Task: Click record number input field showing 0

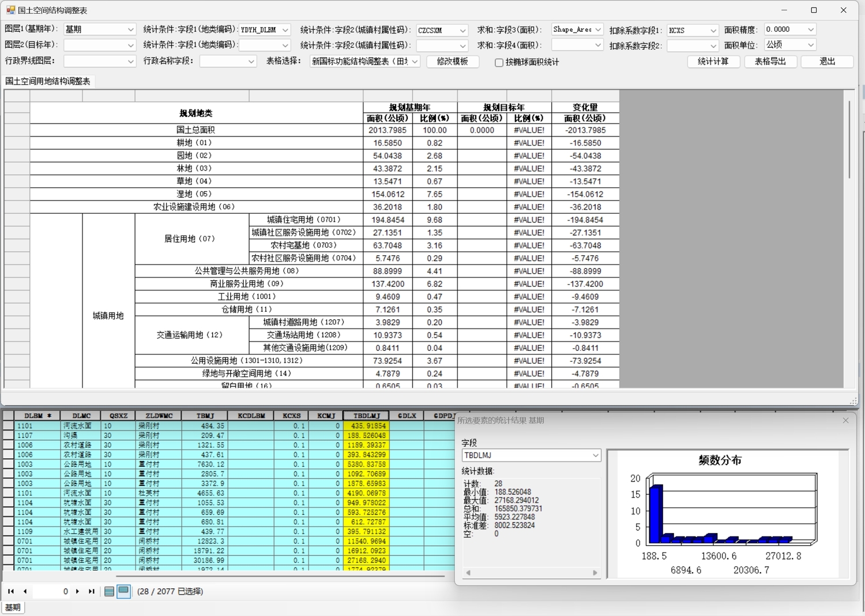Action: click(51, 591)
